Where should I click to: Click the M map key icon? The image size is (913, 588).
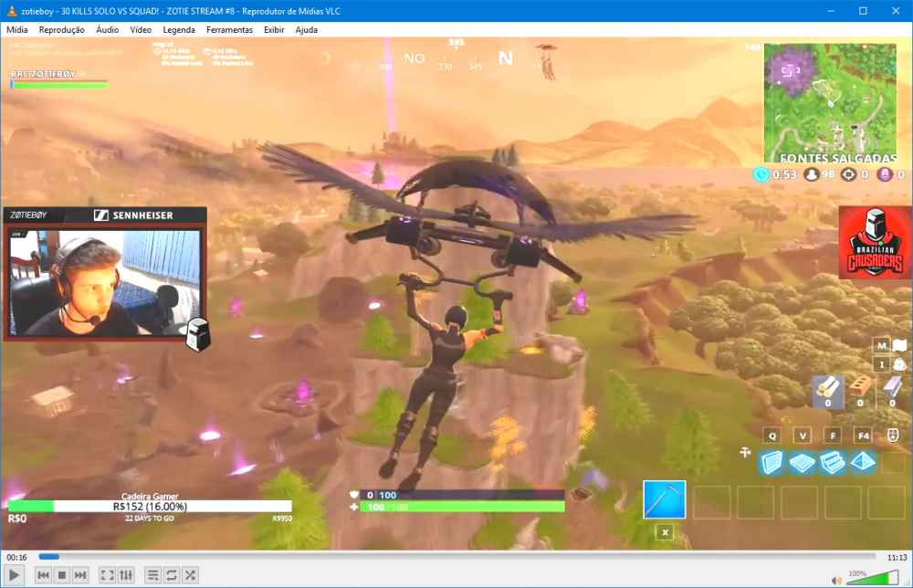tap(882, 346)
